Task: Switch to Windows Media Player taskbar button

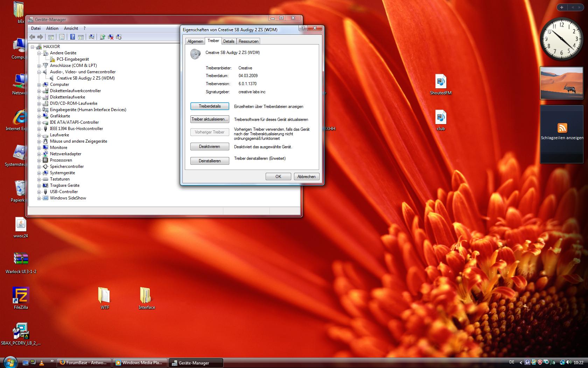Action: click(140, 363)
